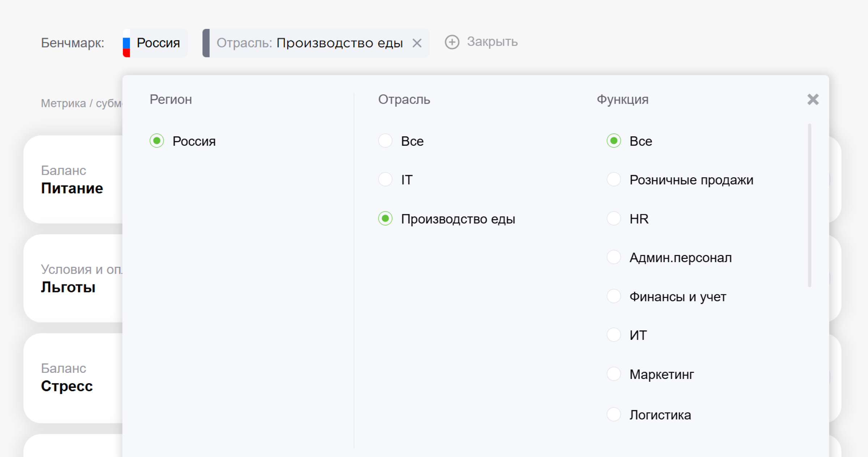Open the Россия benchmark chip

(x=155, y=43)
